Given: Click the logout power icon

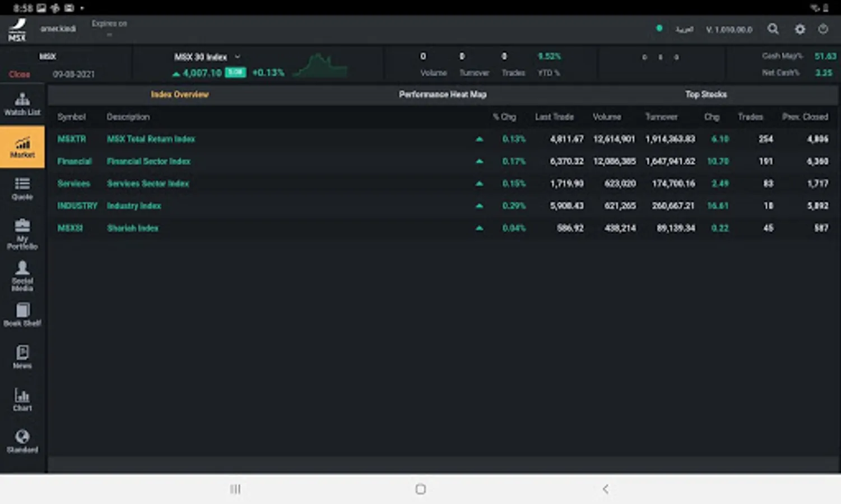Looking at the screenshot, I should coord(823,29).
